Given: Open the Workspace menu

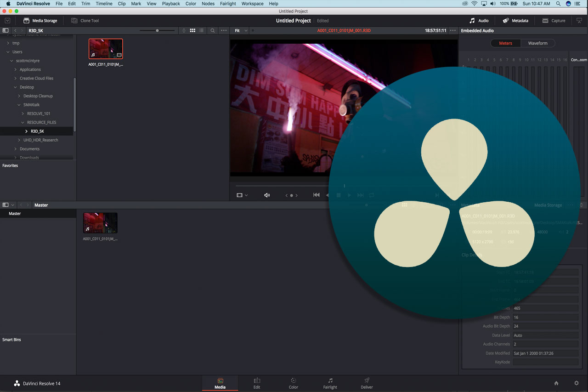Looking at the screenshot, I should coord(252,4).
